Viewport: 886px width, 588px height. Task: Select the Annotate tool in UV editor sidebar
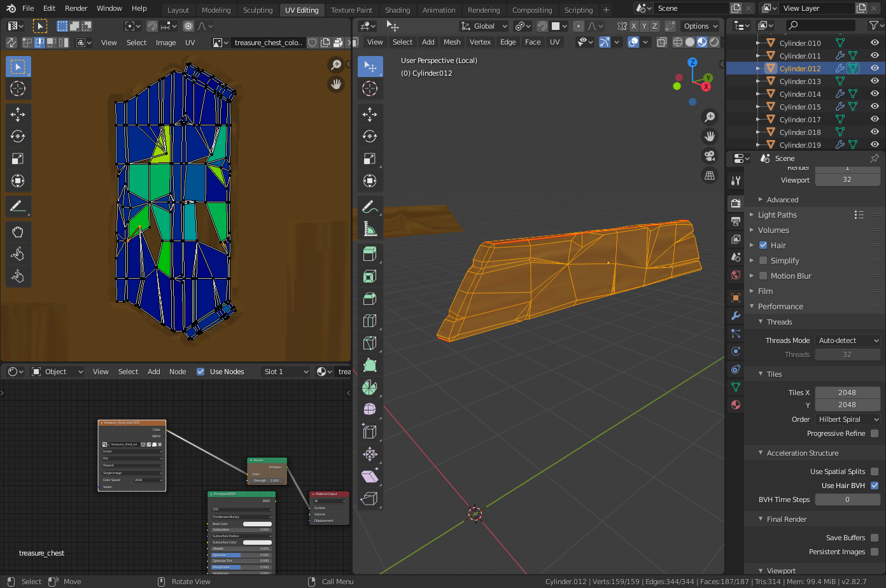[18, 206]
